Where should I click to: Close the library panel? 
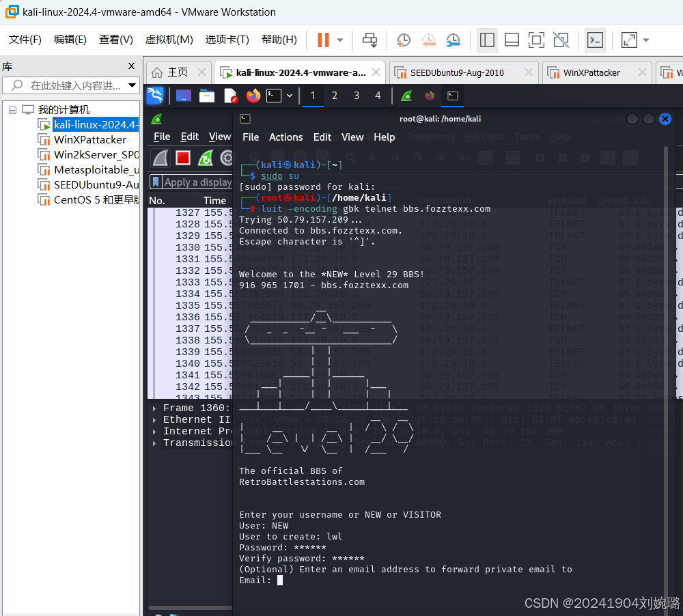coord(132,66)
